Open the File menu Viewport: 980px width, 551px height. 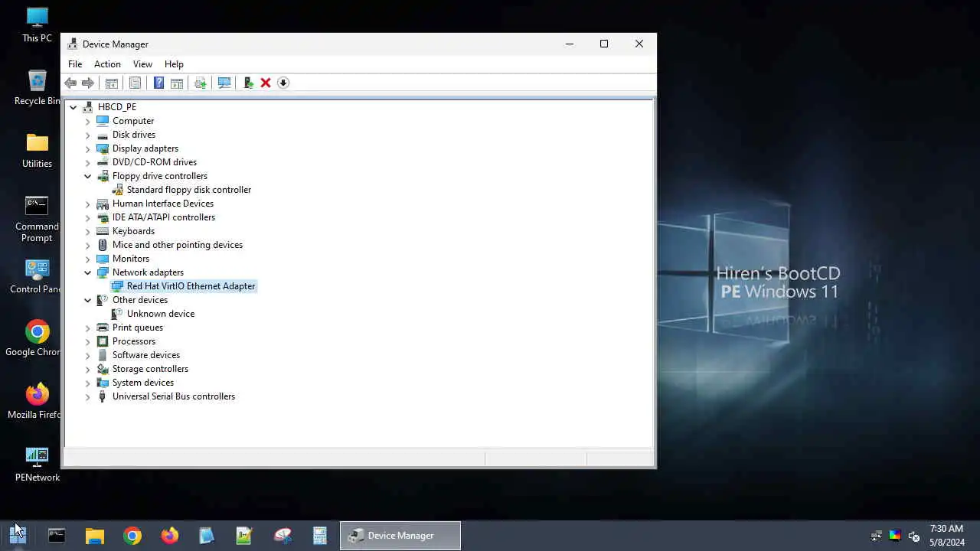(75, 64)
